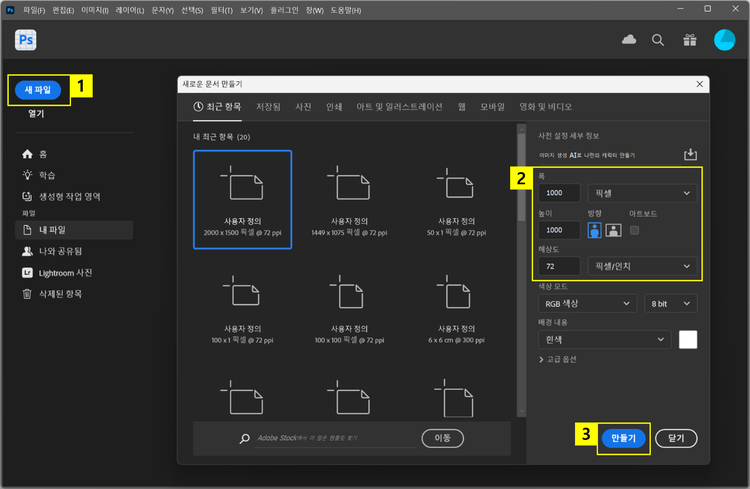This screenshot has height=489, width=750.
Task: Select landscape orientation button
Action: click(613, 230)
